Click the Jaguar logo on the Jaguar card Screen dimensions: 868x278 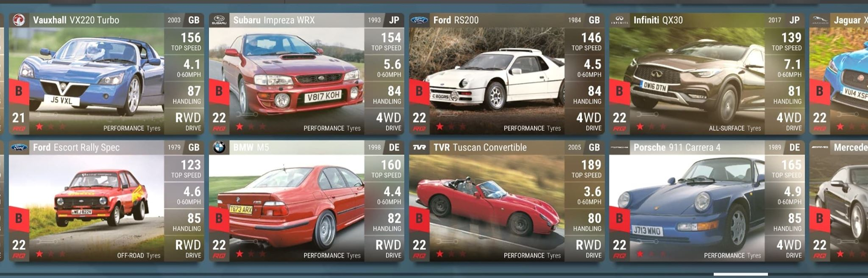[820, 20]
